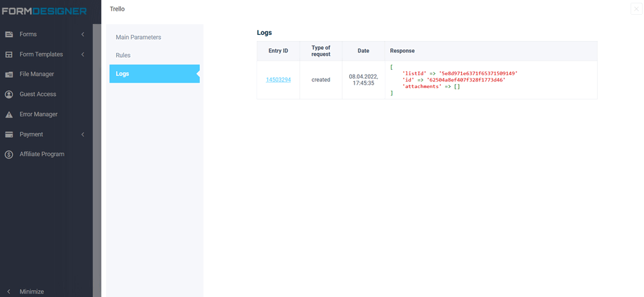This screenshot has height=297, width=644.
Task: Click the Payment card icon
Action: pyautogui.click(x=9, y=134)
